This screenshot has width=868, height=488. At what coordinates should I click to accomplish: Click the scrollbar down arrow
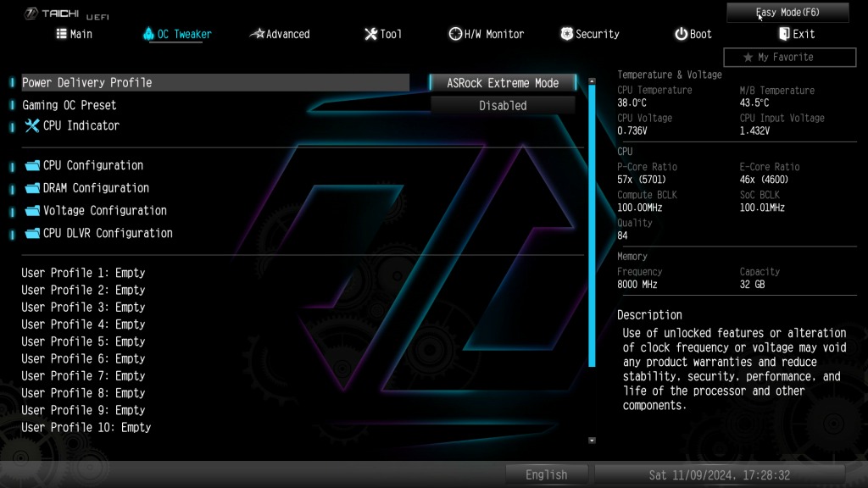tap(592, 441)
